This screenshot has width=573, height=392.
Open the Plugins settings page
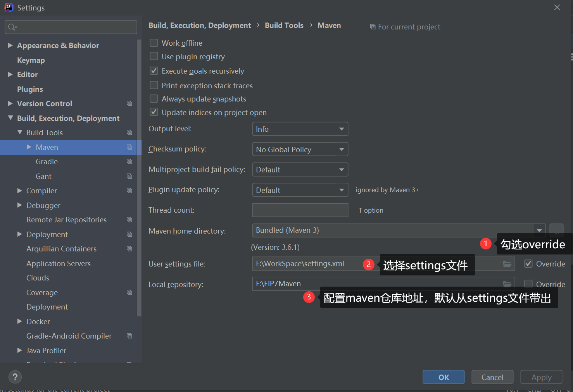tap(30, 89)
